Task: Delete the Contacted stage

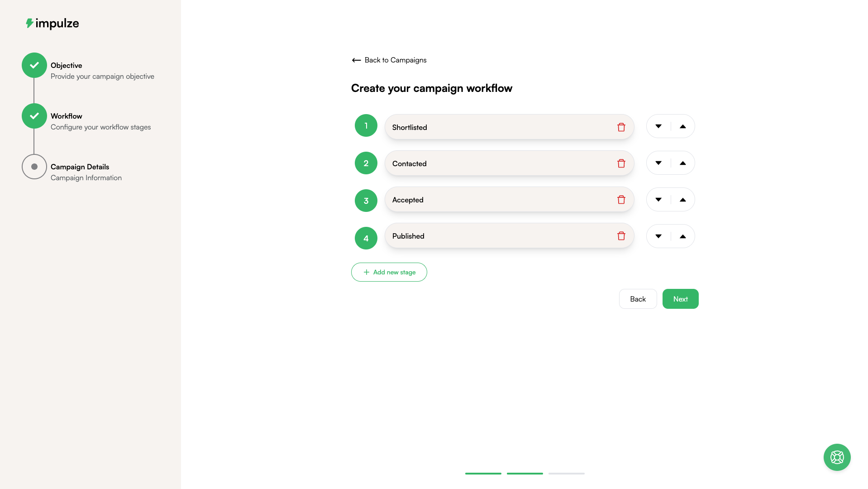Action: (621, 163)
